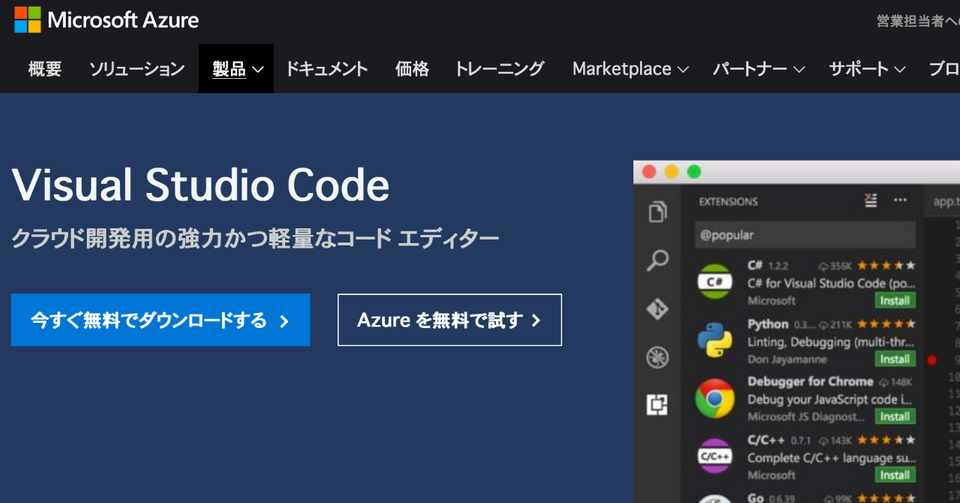Click the Microsoft Azure logo
Image resolution: width=960 pixels, height=503 pixels.
(x=107, y=20)
